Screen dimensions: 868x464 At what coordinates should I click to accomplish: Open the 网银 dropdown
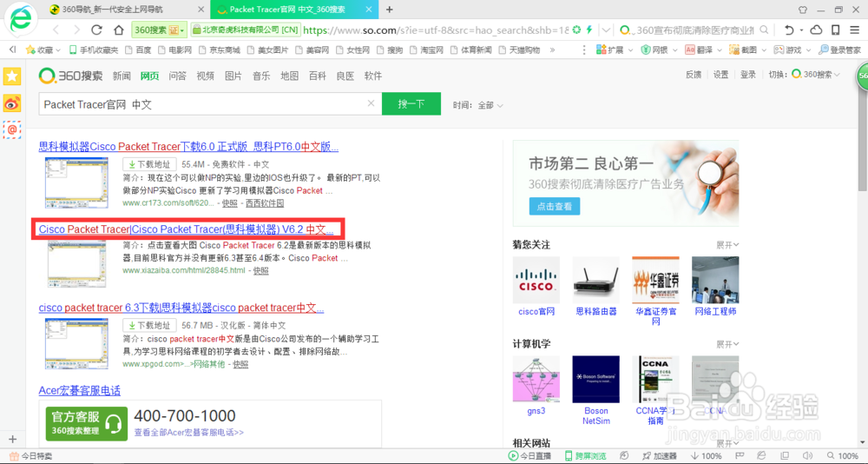click(659, 50)
